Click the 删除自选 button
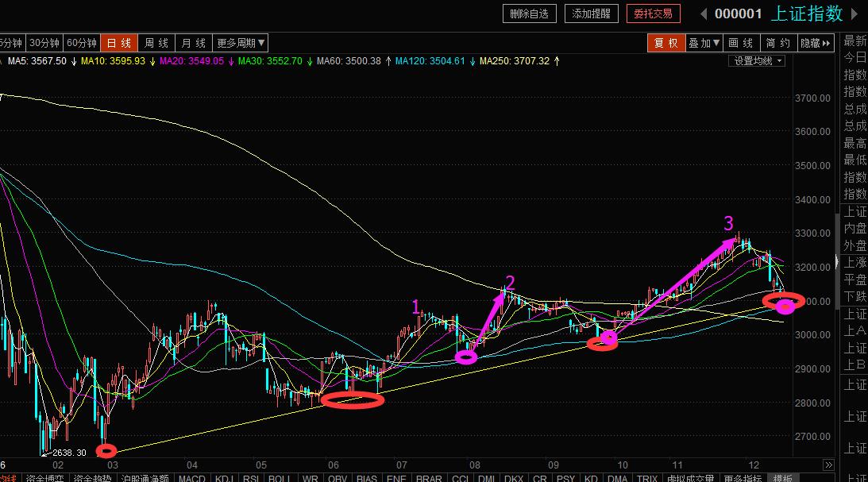 (530, 13)
